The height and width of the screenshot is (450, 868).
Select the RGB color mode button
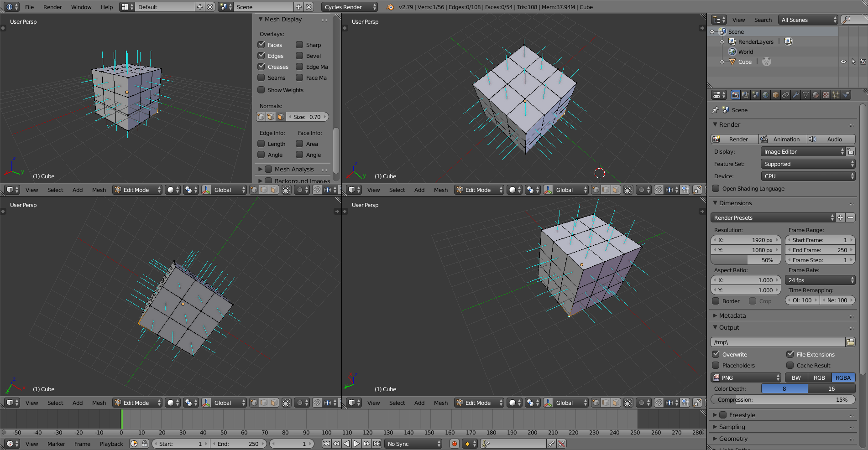pos(819,378)
